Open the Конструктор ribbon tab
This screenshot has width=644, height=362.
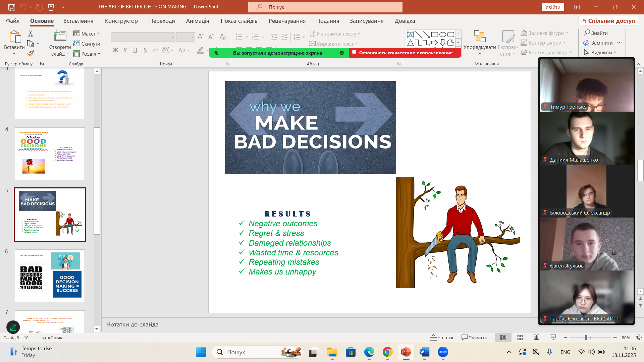(121, 21)
